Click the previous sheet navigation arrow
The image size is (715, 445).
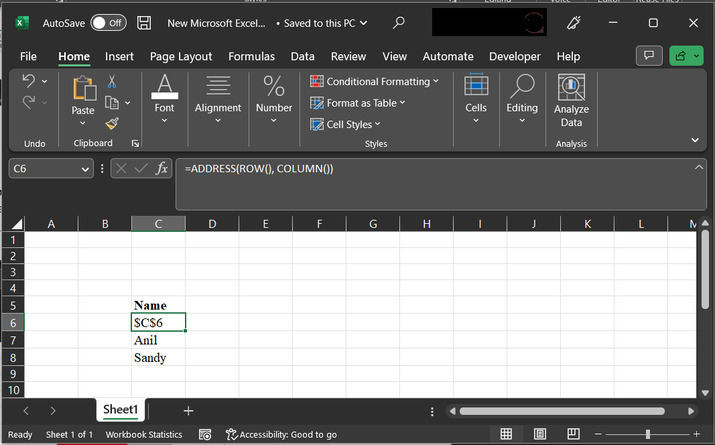point(26,411)
